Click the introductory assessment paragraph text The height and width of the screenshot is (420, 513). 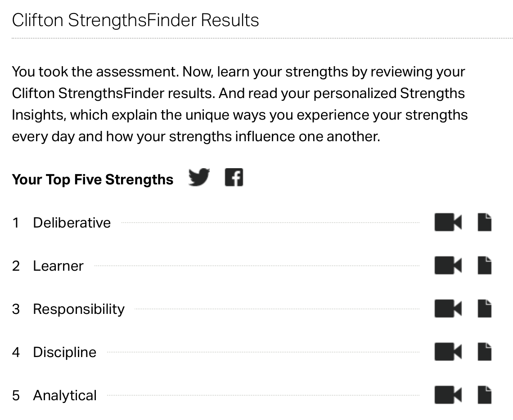(x=238, y=103)
